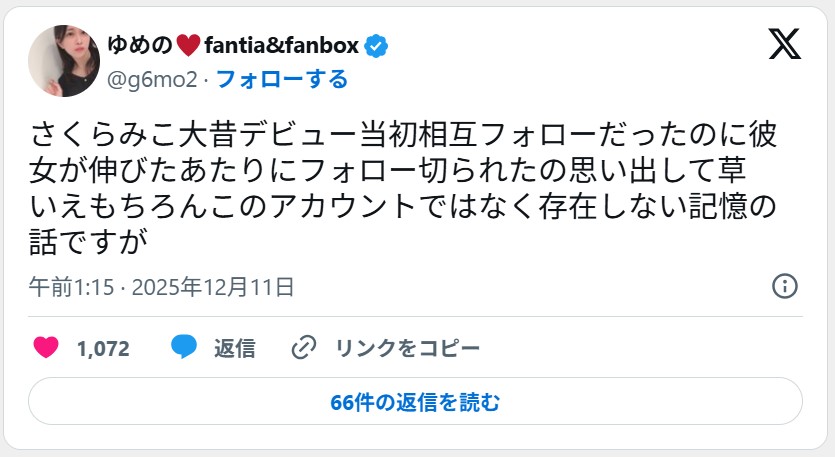Like the tweet with the heart icon
Viewport: 835px width, 457px height.
45,347
